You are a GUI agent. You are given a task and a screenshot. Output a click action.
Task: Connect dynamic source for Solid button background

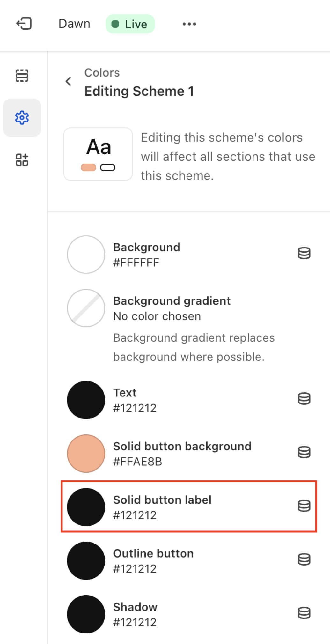pyautogui.click(x=304, y=452)
